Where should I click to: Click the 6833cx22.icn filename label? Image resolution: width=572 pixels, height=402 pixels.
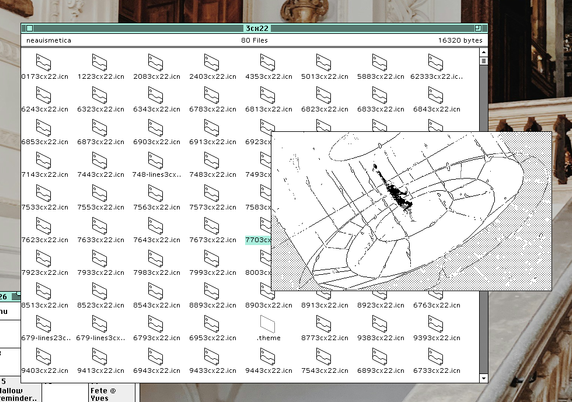point(380,109)
